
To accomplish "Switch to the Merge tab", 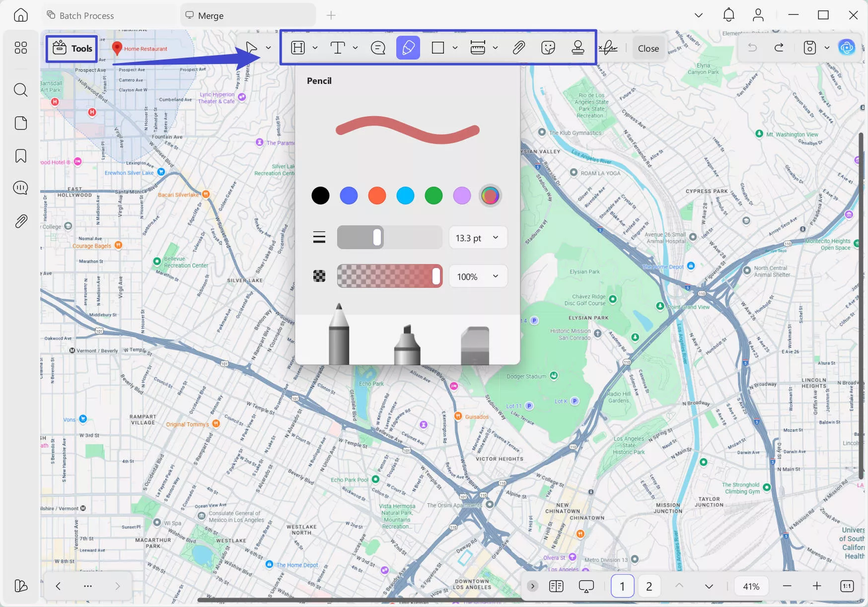I will pos(211,15).
